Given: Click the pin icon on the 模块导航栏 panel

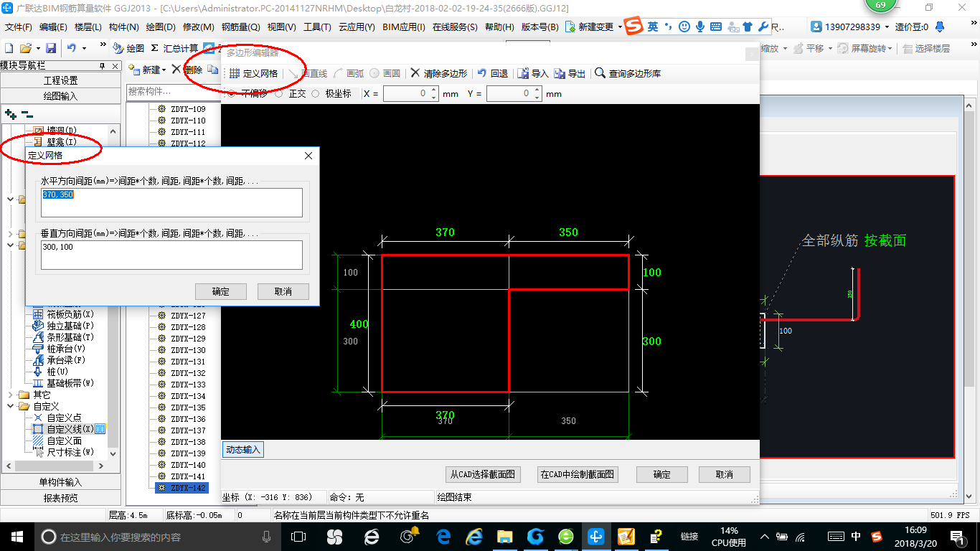Looking at the screenshot, I should (x=103, y=66).
